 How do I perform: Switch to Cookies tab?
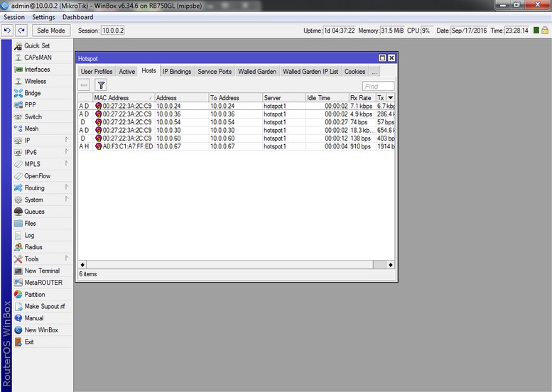point(355,72)
